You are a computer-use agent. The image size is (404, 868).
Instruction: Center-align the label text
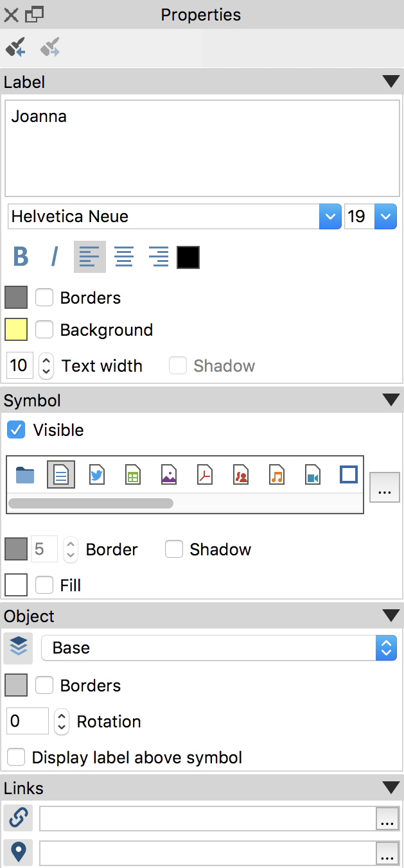tap(124, 257)
